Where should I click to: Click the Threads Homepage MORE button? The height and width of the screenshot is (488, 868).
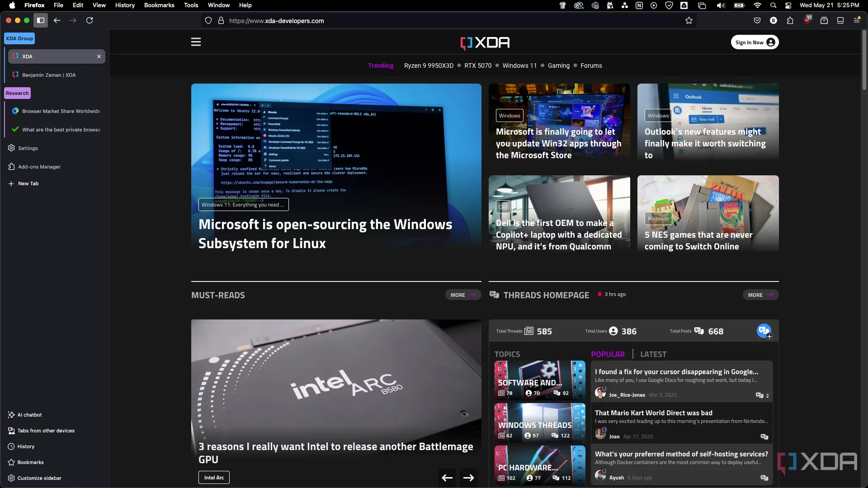(x=760, y=295)
